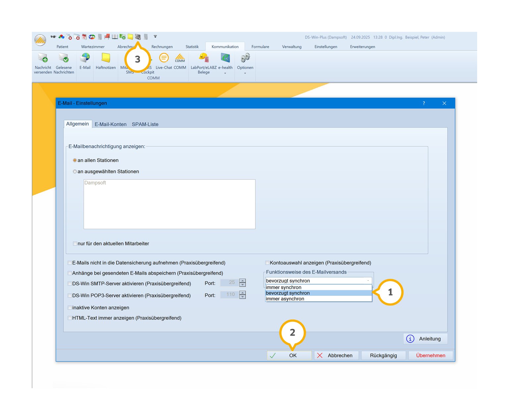Open the e-health dropdown menu
509x420 pixels.
[x=225, y=73]
